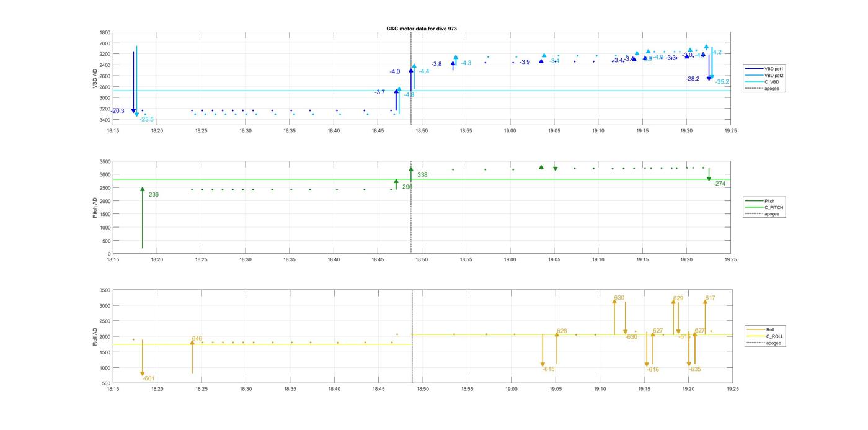Click the dark blue '-4.0' label near apogee

tap(395, 72)
